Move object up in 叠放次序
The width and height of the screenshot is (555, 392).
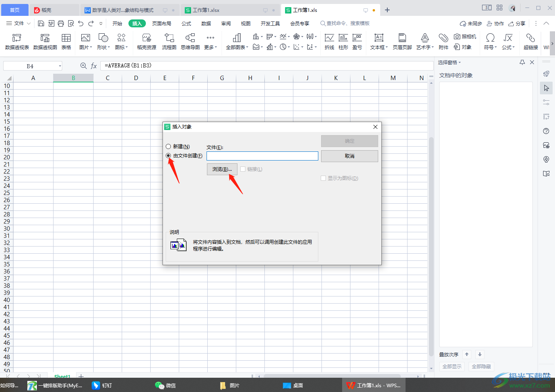[467, 354]
